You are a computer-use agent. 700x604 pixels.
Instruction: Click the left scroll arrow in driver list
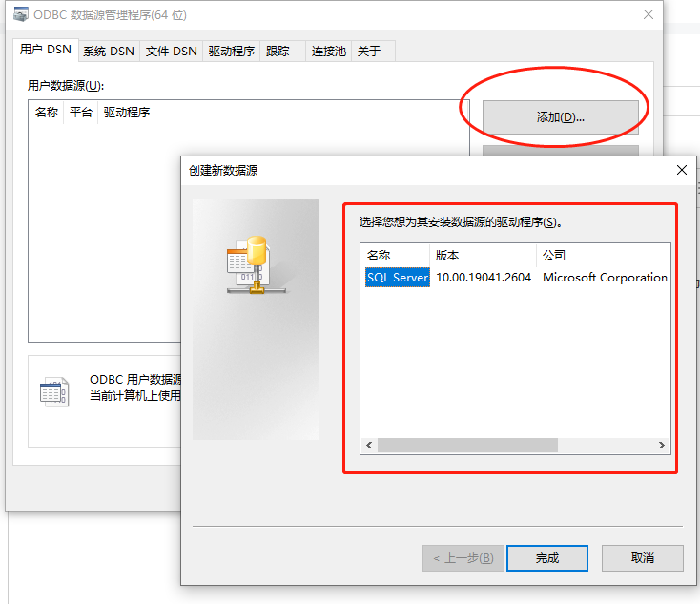[369, 445]
